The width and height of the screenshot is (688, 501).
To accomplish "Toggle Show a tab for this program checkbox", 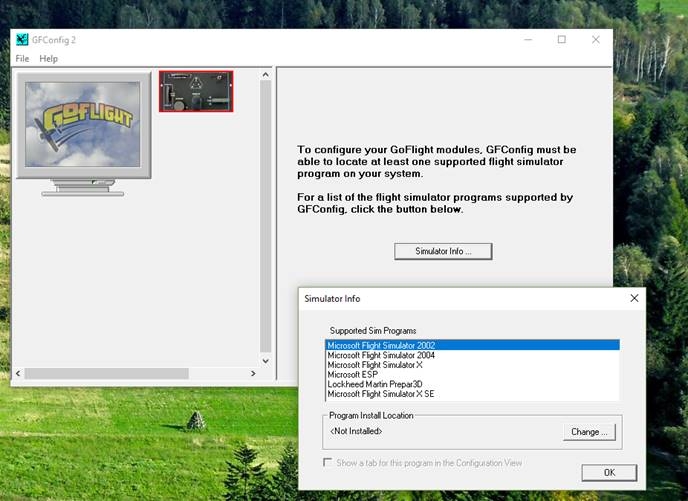I will (327, 462).
